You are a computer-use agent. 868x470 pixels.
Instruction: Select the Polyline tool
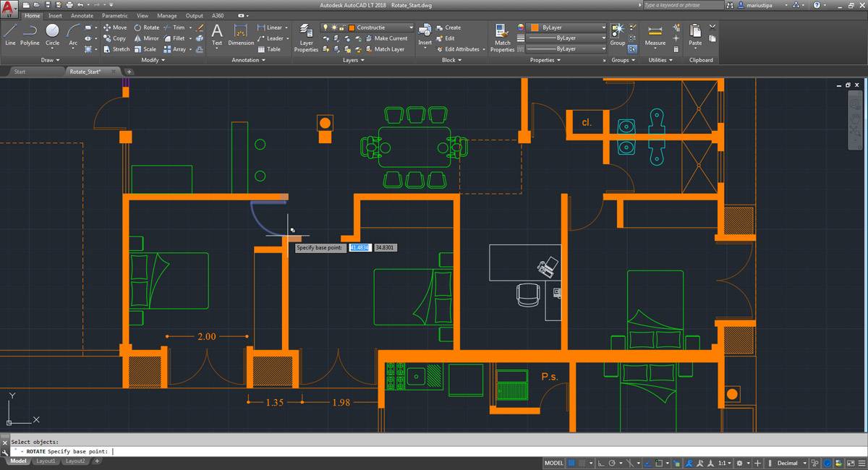pos(30,34)
